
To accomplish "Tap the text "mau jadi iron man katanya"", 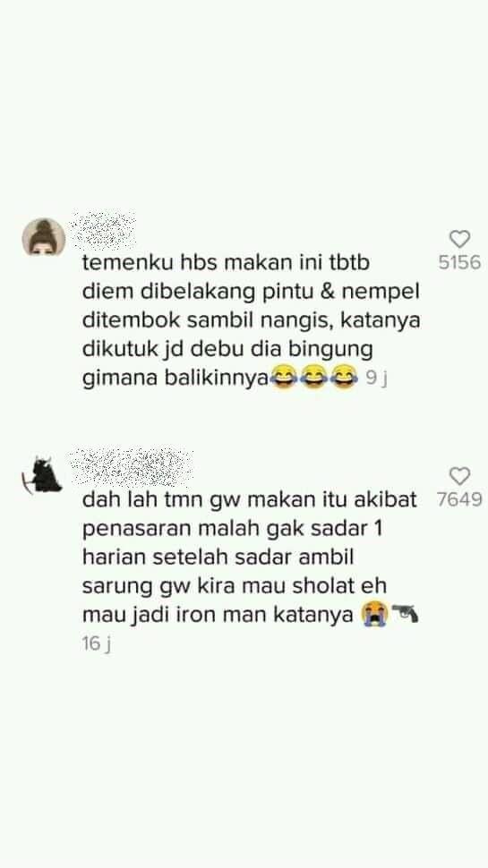I will click(218, 616).
